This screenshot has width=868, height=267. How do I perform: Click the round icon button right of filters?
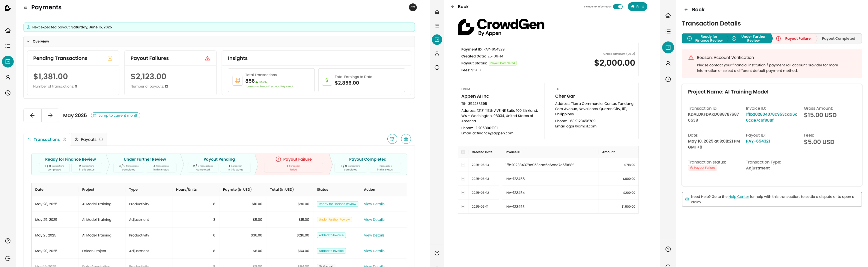pos(406,139)
